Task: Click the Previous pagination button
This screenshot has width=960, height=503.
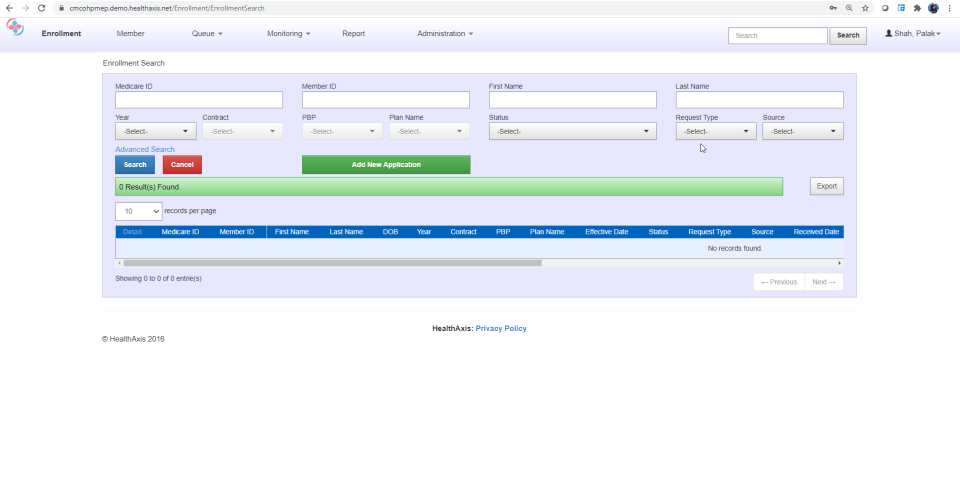Action: click(779, 282)
